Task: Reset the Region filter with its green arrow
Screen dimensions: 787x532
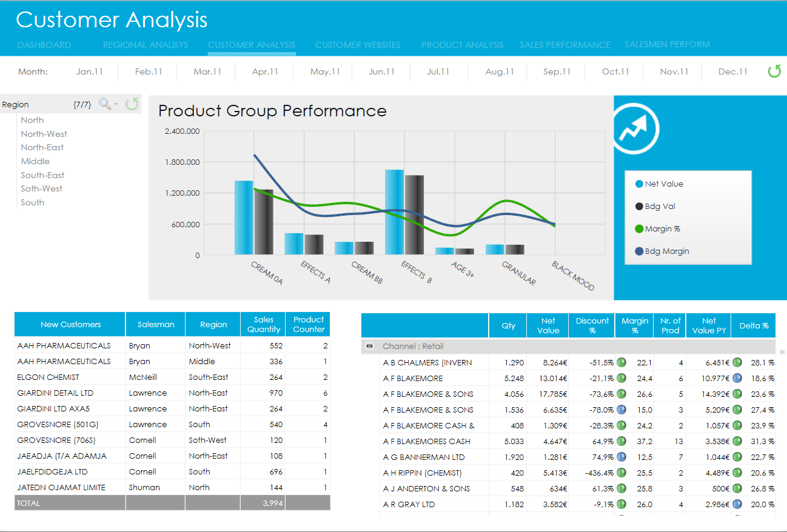Action: 132,104
